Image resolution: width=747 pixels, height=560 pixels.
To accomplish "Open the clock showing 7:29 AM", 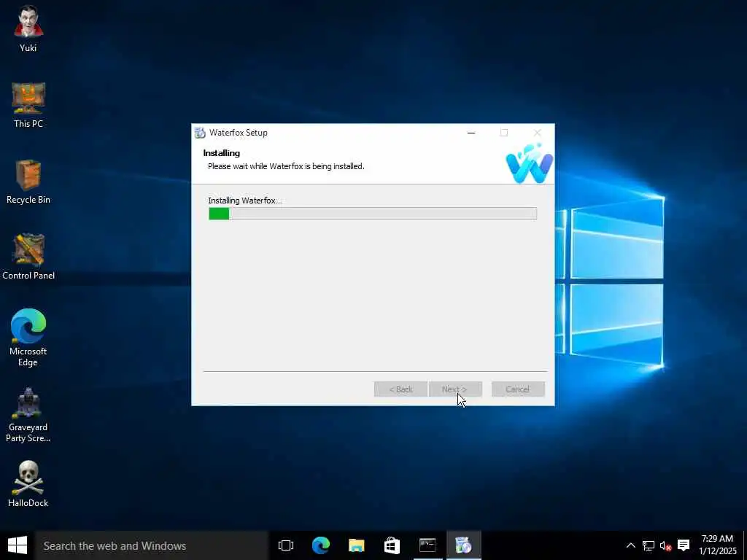I will (x=718, y=545).
